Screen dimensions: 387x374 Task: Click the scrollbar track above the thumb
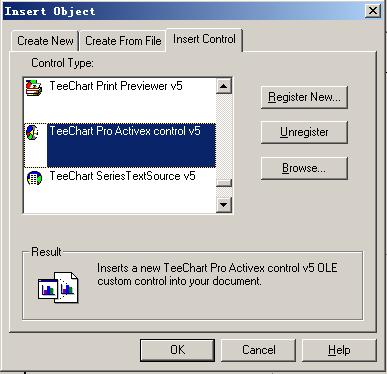tap(224, 136)
